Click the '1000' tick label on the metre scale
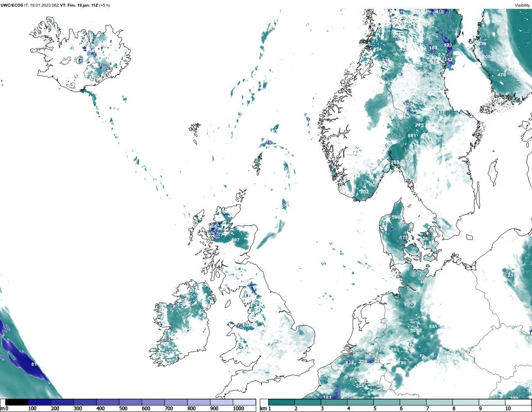532x412 pixels. point(239,409)
